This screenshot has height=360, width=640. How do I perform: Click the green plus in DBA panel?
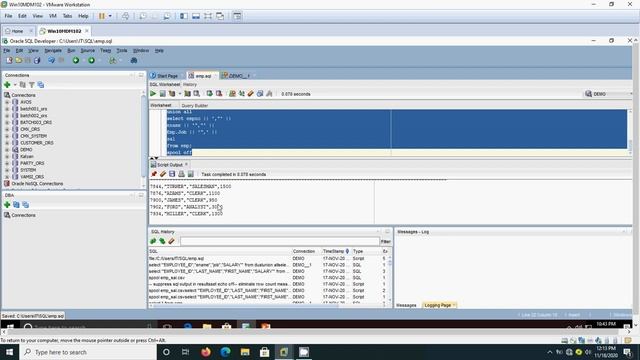pyautogui.click(x=7, y=204)
